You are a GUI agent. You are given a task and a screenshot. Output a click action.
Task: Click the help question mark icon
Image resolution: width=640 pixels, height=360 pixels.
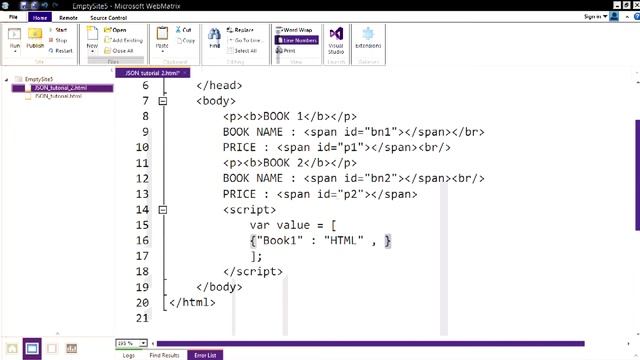(637, 17)
